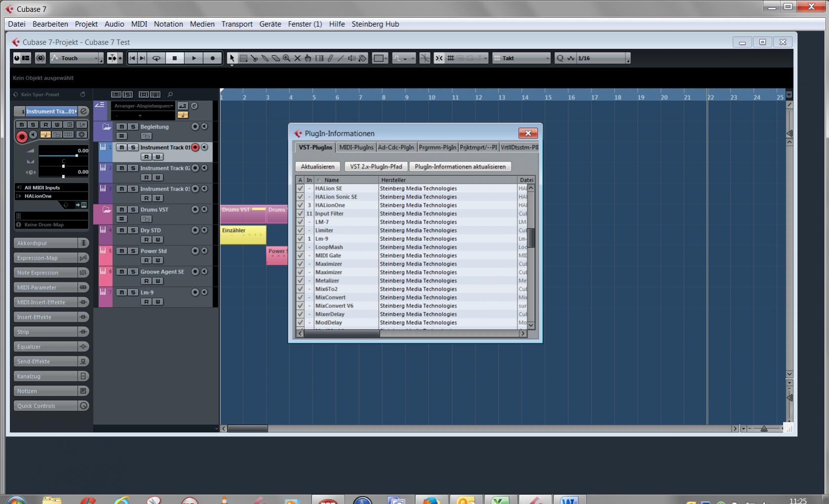Uncheck the LoopMash plugin checkbox
829x504 pixels.
click(300, 247)
